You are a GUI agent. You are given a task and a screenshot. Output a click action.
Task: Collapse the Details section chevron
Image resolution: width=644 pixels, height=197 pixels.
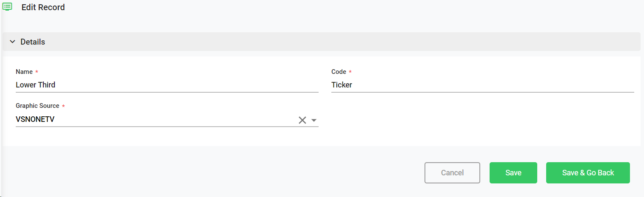[x=12, y=42]
